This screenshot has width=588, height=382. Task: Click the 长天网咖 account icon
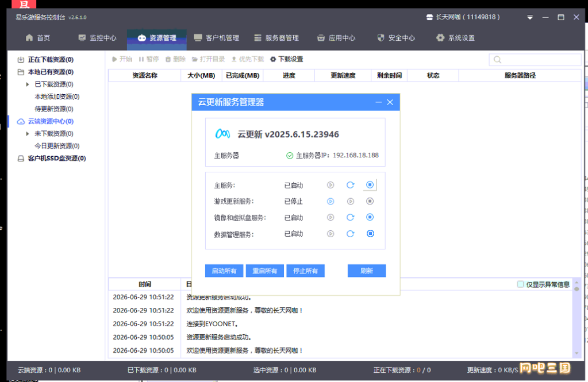point(430,17)
